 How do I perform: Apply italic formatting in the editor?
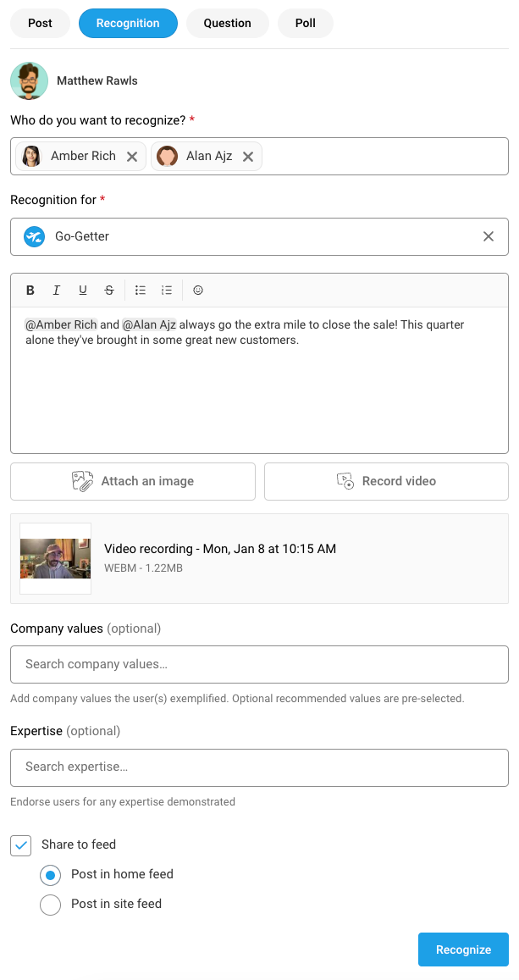[56, 290]
